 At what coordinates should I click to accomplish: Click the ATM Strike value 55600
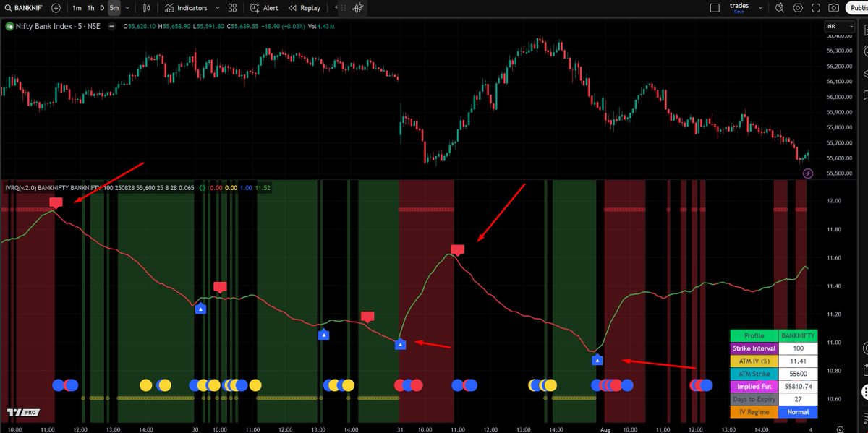(797, 374)
